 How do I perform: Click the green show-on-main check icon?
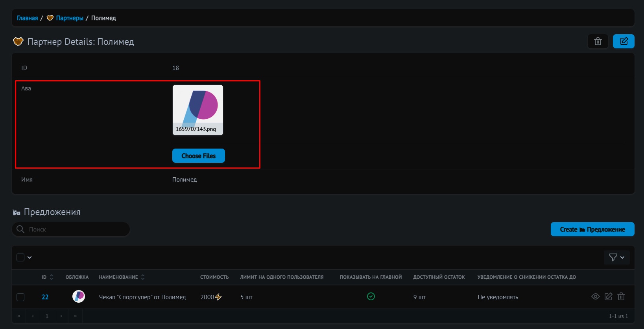pyautogui.click(x=371, y=296)
